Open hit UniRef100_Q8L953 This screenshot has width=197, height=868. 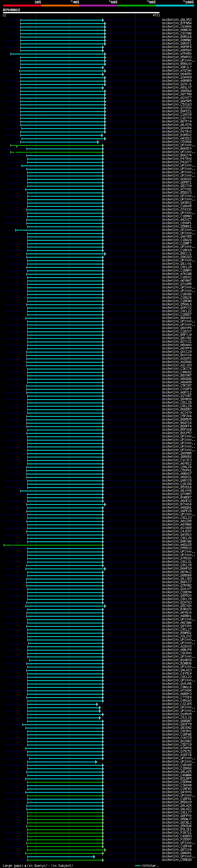(x=177, y=20)
